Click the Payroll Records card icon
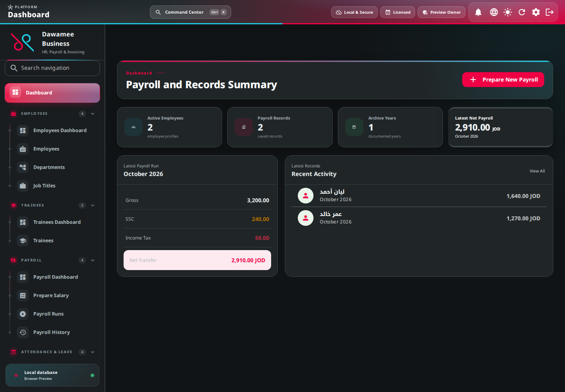This screenshot has width=565, height=392. click(244, 127)
